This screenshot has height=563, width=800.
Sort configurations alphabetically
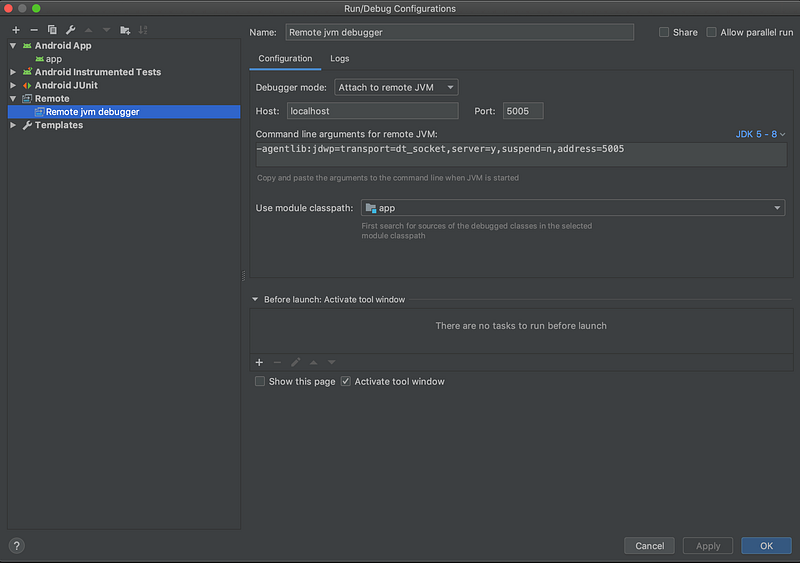click(x=143, y=30)
